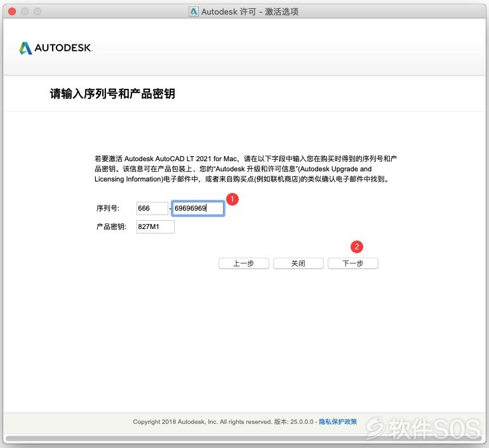The image size is (489, 448).
Task: Click the heading 请输入序列号和产品密钥
Action: click(112, 93)
